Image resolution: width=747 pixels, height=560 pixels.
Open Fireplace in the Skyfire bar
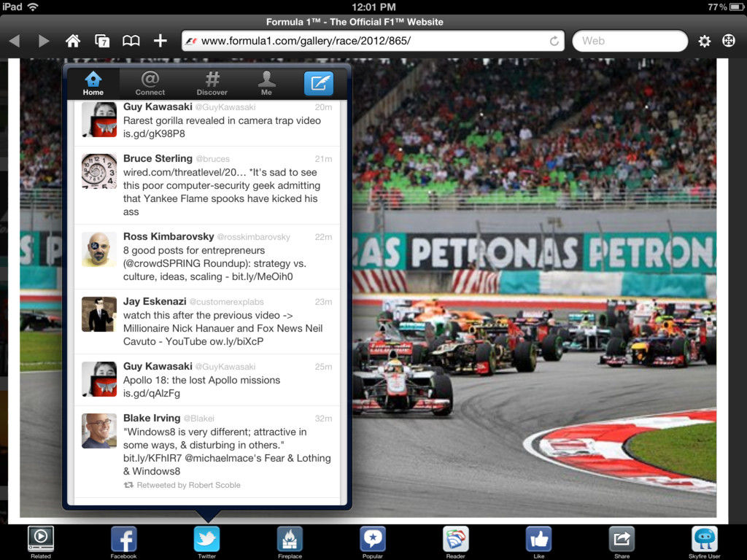(x=290, y=542)
